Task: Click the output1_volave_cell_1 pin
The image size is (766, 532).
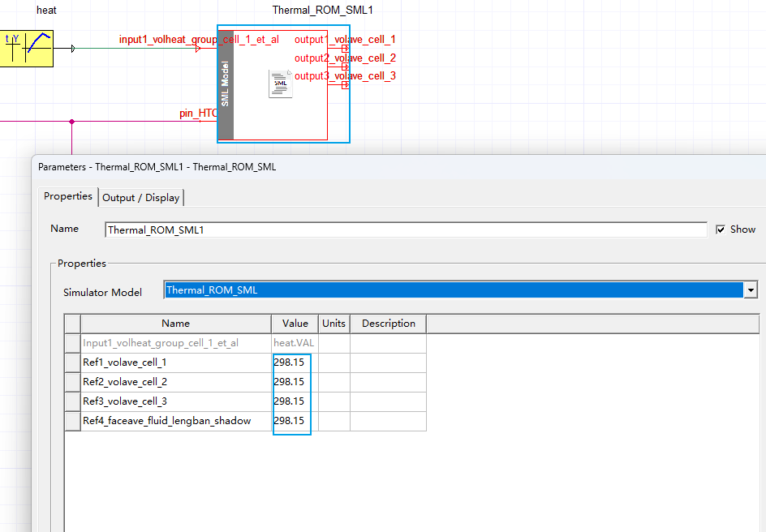Action: [345, 49]
